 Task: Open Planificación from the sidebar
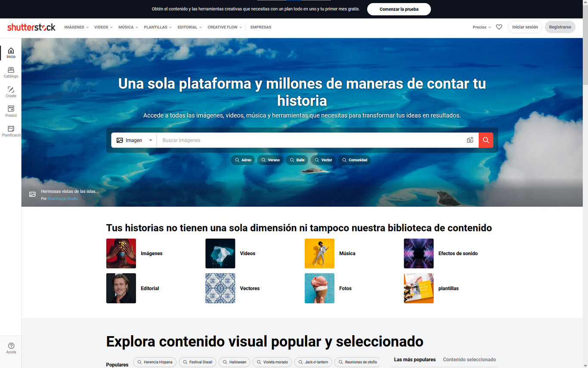(11, 131)
